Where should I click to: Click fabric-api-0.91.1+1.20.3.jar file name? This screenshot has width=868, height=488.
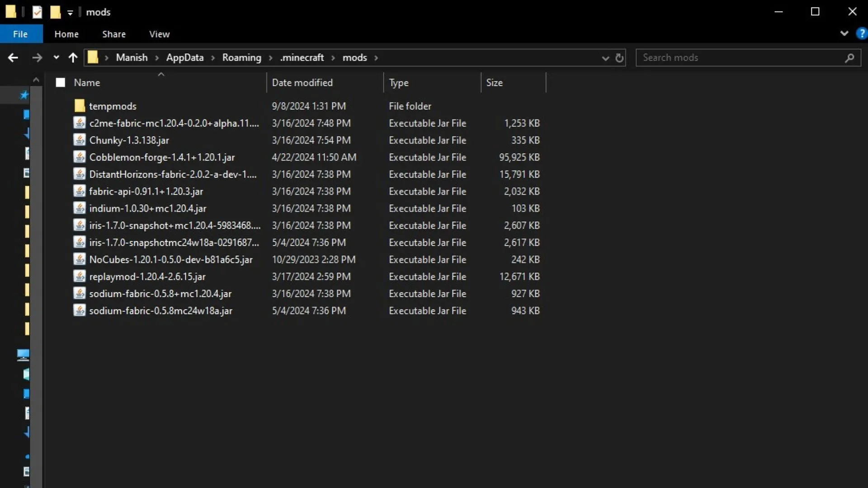(x=146, y=192)
